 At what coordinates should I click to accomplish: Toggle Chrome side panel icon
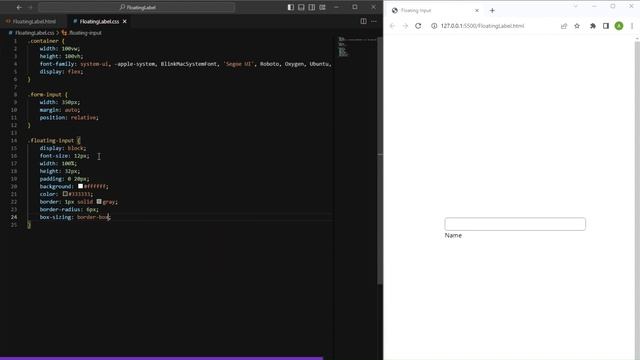pyautogui.click(x=606, y=26)
